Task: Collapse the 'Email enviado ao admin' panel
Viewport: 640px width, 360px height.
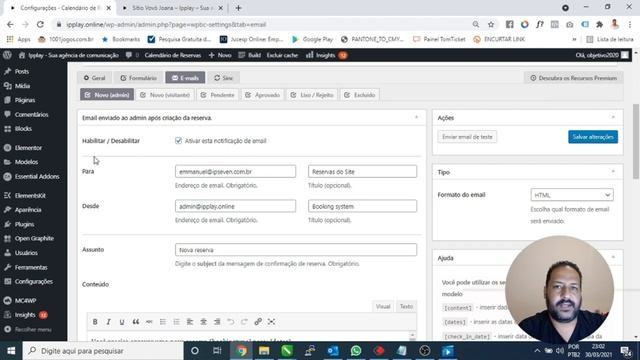Action: tap(416, 118)
